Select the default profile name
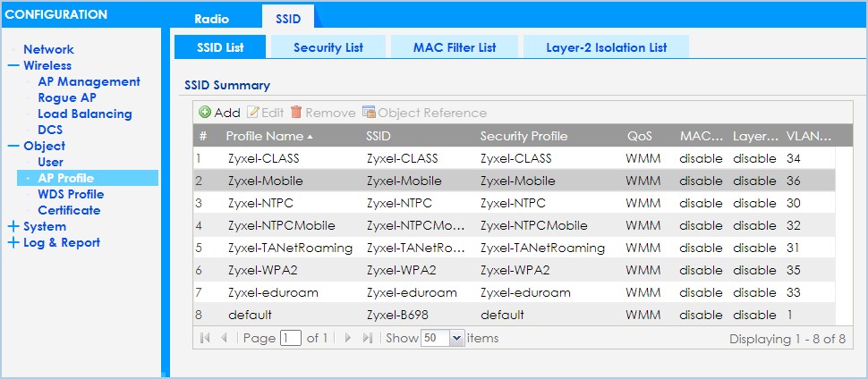Screen dimensions: 868x379 (250, 316)
